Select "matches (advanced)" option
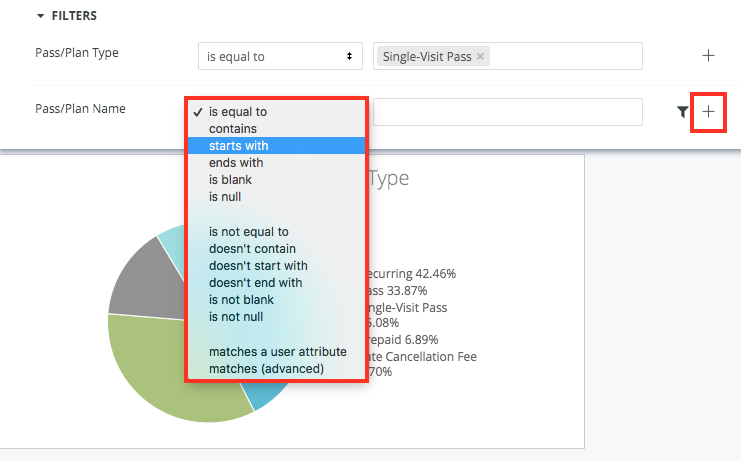The width and height of the screenshot is (741, 461). pos(266,369)
